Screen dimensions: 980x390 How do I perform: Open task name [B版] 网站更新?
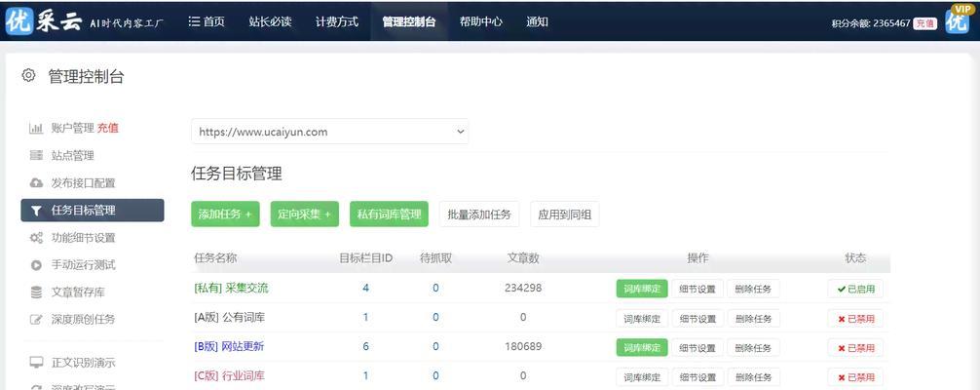pos(229,346)
